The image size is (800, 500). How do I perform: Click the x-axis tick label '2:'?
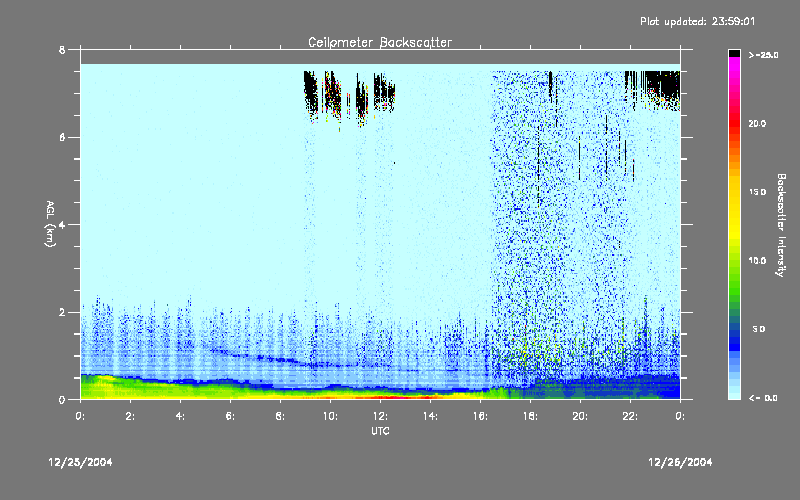coord(131,416)
